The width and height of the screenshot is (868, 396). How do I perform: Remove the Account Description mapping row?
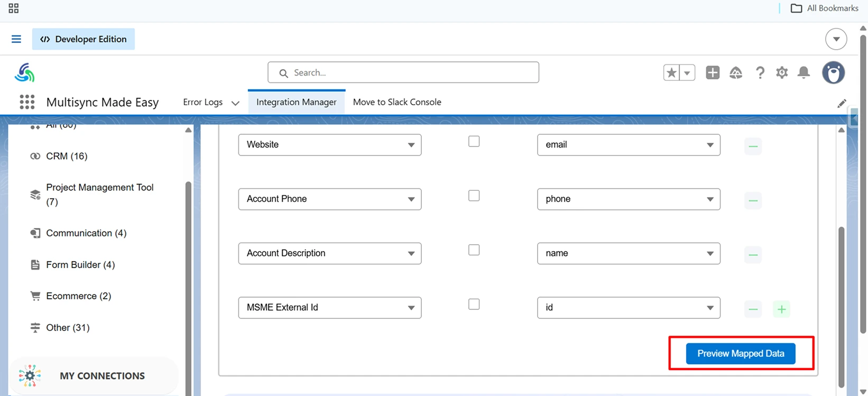click(x=753, y=255)
